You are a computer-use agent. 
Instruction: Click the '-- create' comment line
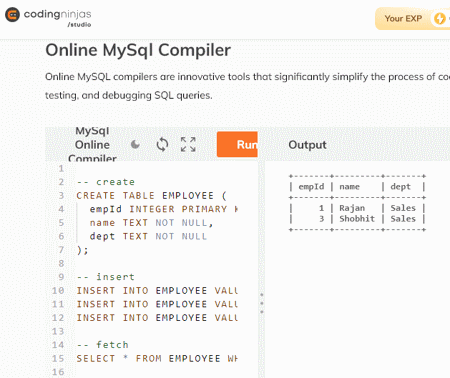106,182
